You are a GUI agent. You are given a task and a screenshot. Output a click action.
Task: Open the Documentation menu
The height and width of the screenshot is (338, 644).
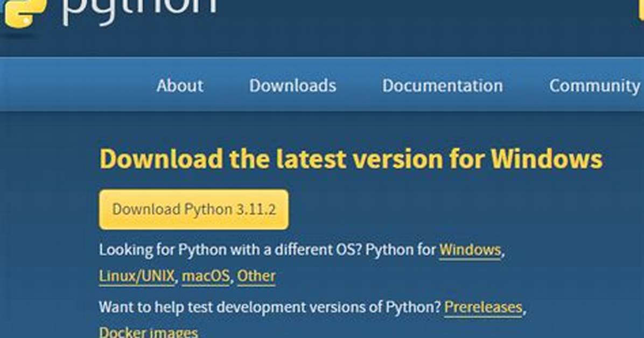[443, 86]
